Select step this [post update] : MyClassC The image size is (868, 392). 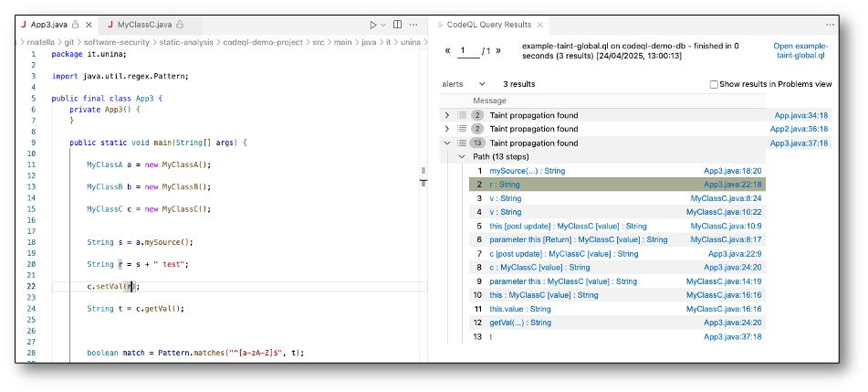(x=568, y=227)
